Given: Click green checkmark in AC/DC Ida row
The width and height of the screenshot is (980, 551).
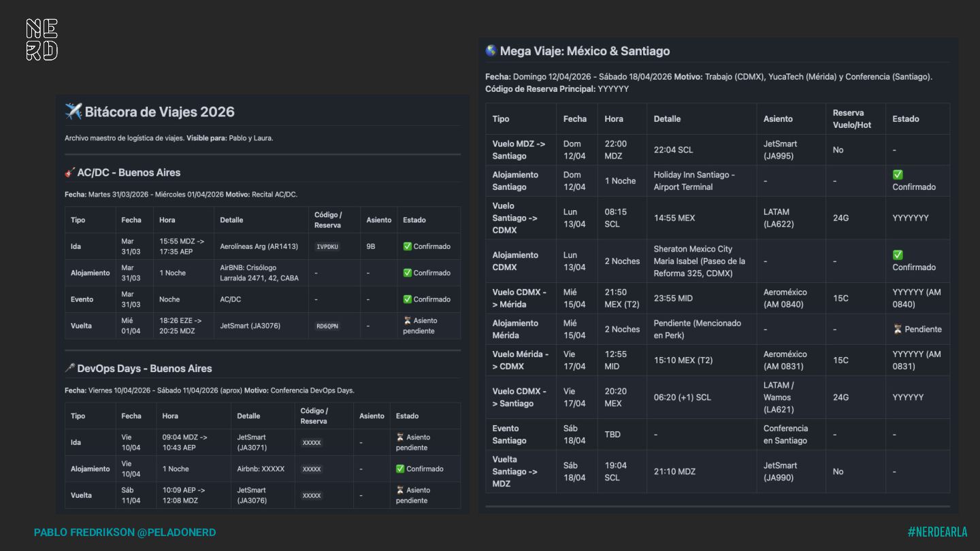Looking at the screenshot, I should pos(407,246).
